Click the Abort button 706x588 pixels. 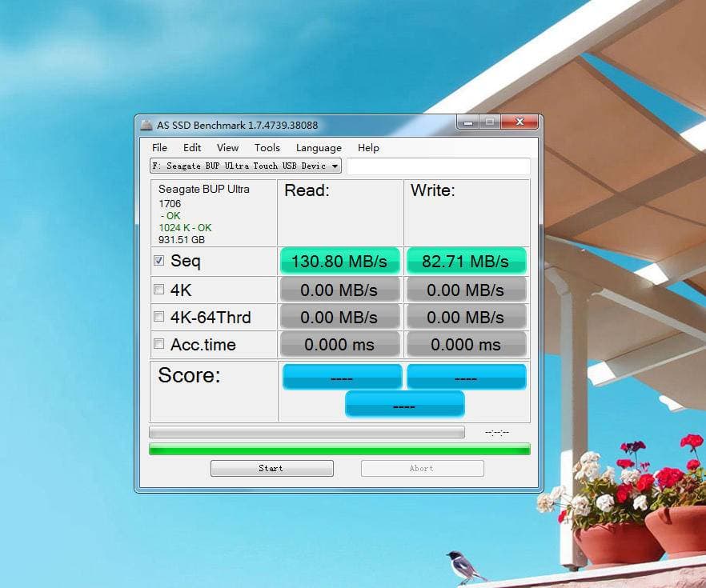click(423, 468)
